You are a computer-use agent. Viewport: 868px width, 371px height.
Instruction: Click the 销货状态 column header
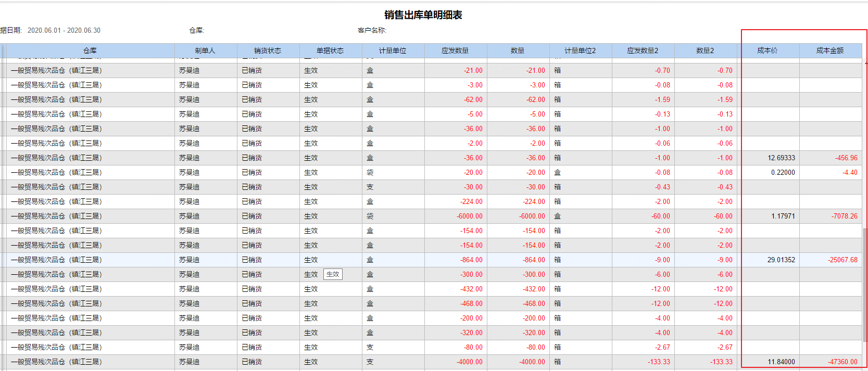(268, 50)
